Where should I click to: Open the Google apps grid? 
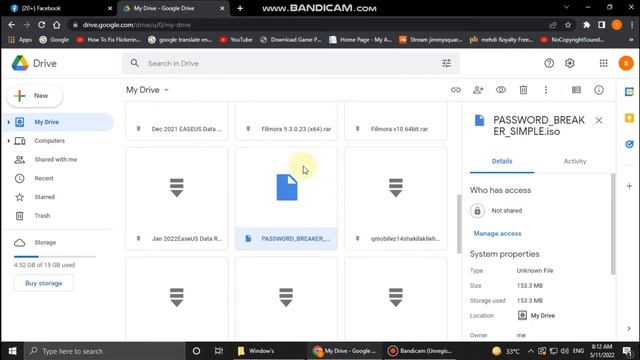603,63
